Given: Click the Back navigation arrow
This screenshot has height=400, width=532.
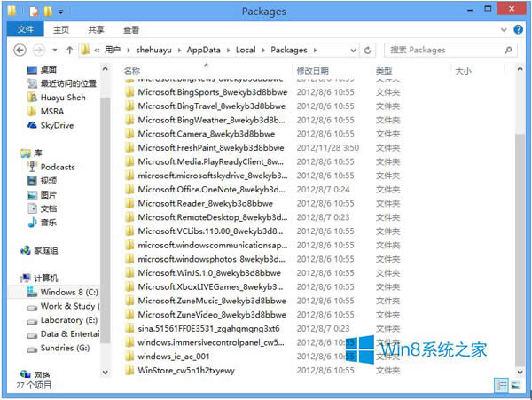Looking at the screenshot, I should click(x=20, y=51).
